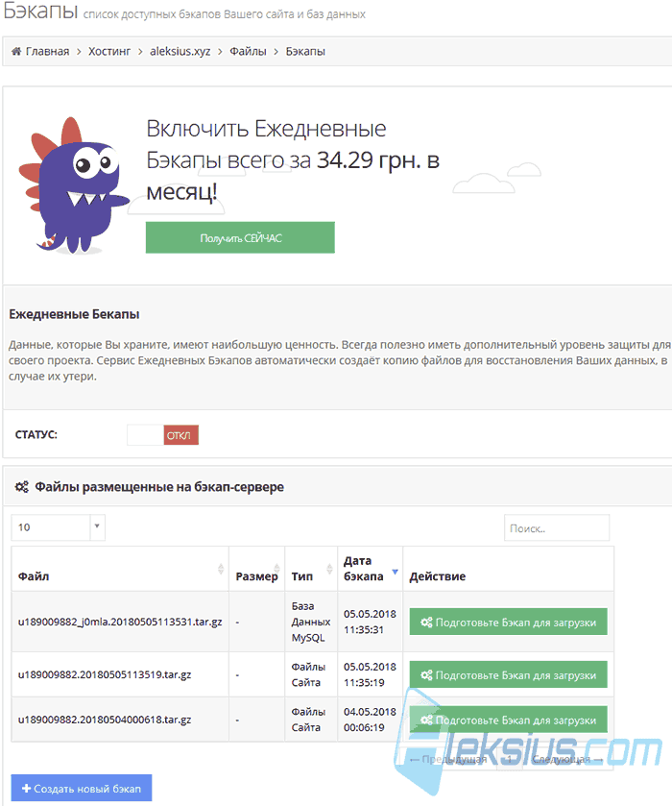Sort by Размер column arrows
The width and height of the screenshot is (672, 806).
[x=276, y=569]
